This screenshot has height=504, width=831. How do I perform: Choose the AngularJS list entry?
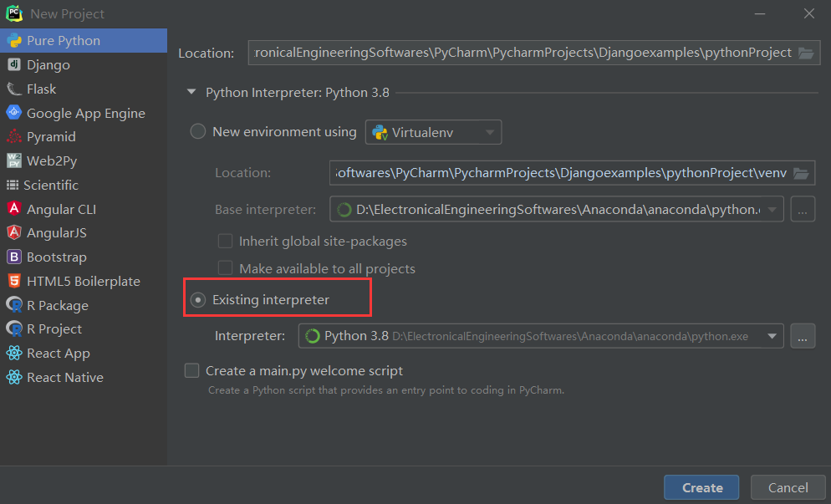coord(84,232)
